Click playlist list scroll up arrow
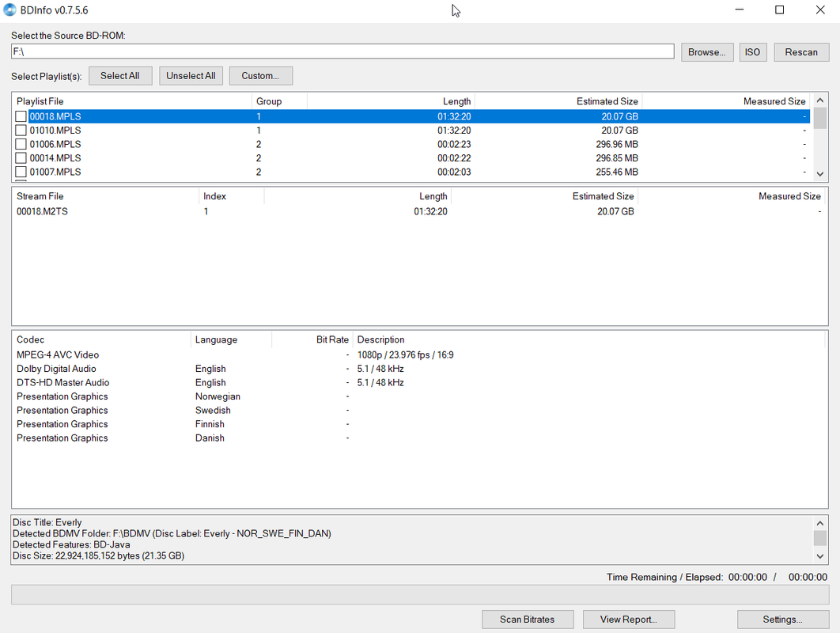This screenshot has width=840, height=633. (x=819, y=100)
